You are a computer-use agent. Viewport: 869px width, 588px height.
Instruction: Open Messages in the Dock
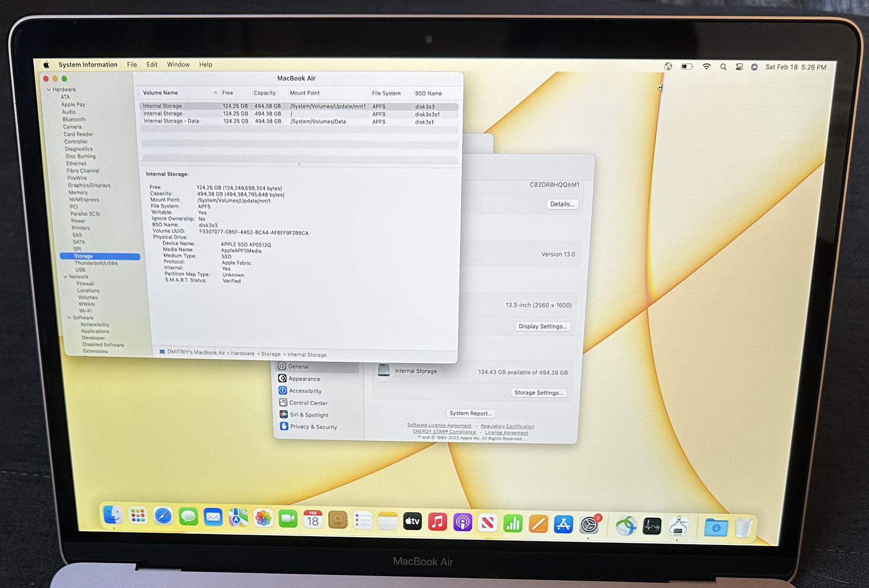coord(188,517)
